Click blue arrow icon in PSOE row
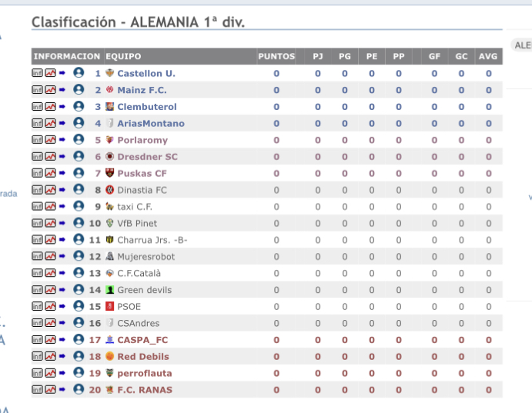This screenshot has height=413, width=532. (x=62, y=306)
